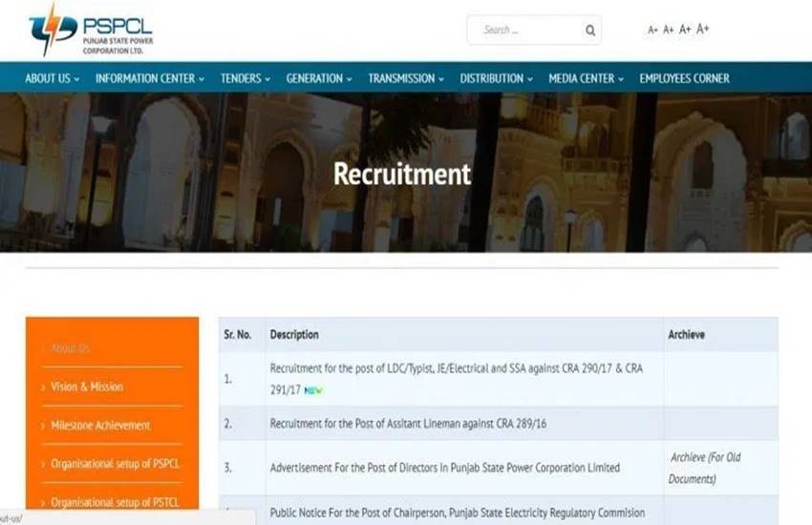Open the Transmission menu
812x525 pixels.
click(406, 78)
